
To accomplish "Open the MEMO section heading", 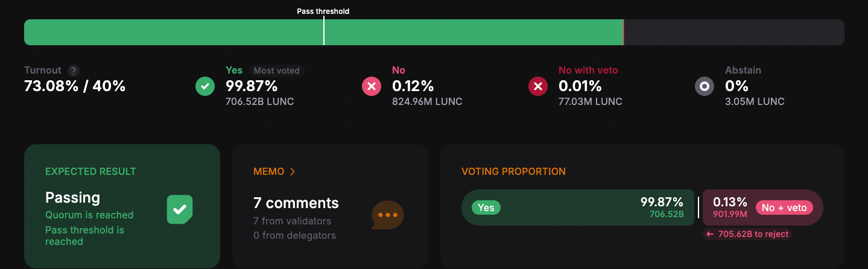I will tap(269, 172).
